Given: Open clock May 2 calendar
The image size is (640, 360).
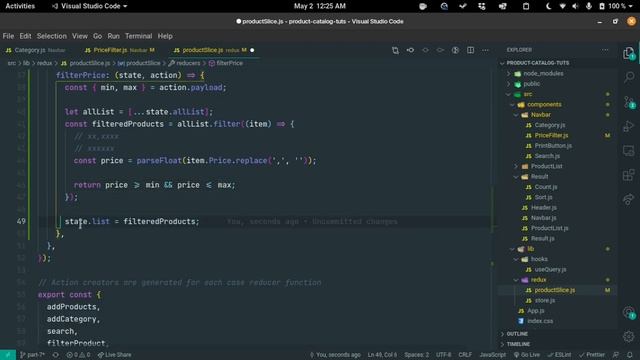Looking at the screenshot, I should click(320, 6).
